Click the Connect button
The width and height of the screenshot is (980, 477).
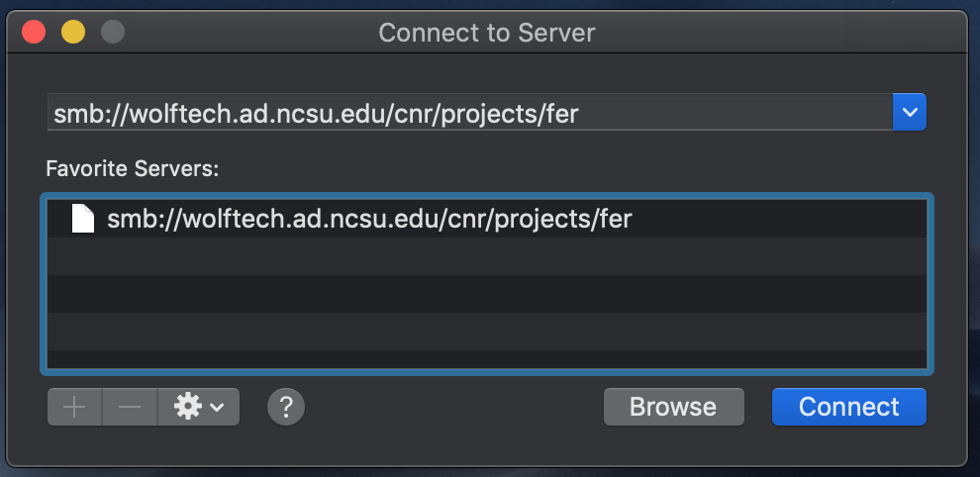tap(848, 407)
